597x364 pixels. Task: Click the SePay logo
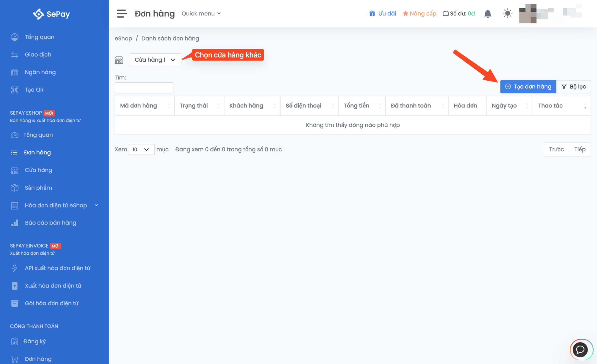51,14
